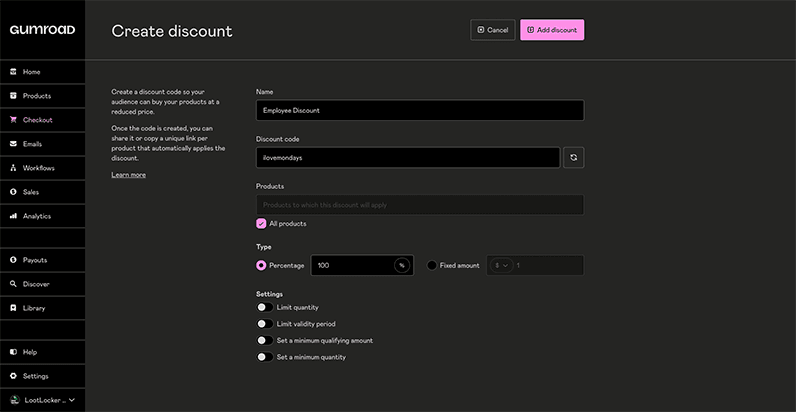Click the Settings gear icon
Image resolution: width=796 pixels, height=412 pixels.
click(x=14, y=376)
